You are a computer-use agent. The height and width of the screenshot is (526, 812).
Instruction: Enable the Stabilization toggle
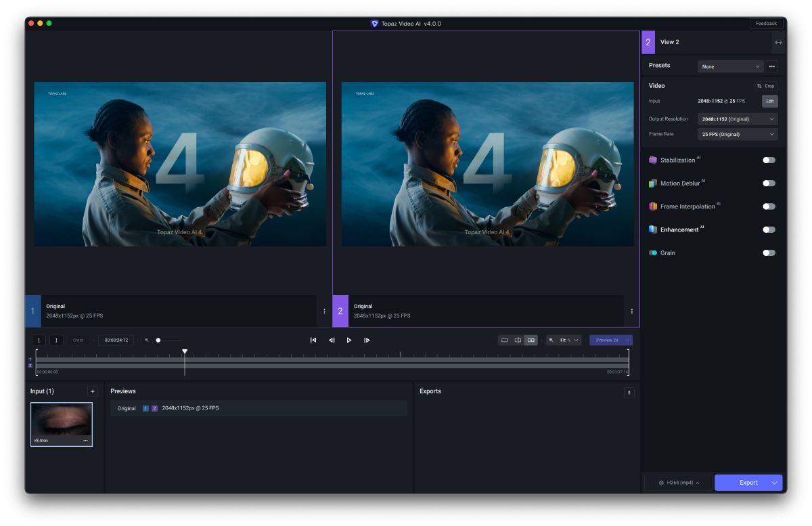769,160
